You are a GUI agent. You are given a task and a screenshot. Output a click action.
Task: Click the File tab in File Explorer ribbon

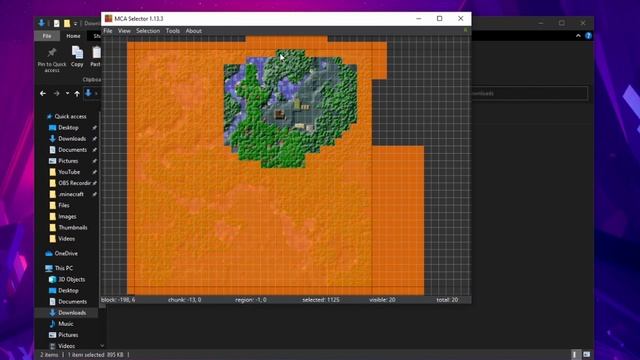pos(47,36)
